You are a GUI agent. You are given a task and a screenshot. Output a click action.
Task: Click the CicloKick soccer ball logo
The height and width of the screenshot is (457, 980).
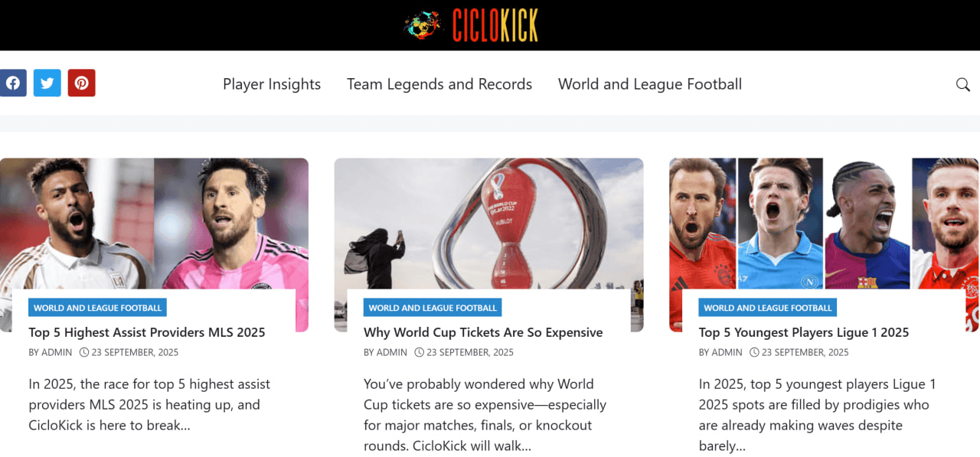423,25
